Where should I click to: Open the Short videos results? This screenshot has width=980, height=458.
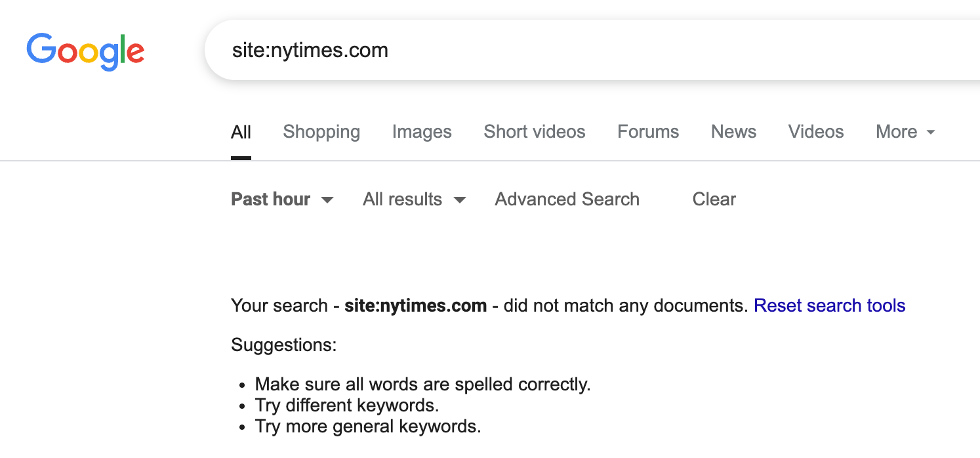pyautogui.click(x=534, y=131)
